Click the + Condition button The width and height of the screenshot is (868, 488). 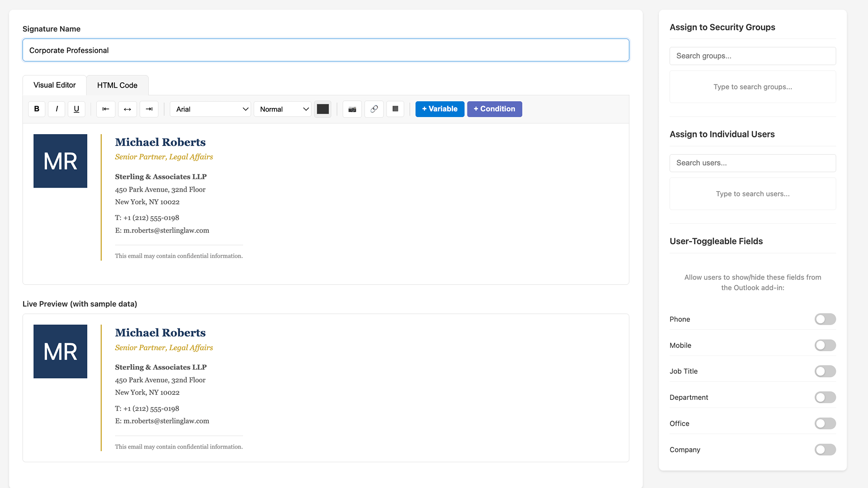[x=494, y=109]
